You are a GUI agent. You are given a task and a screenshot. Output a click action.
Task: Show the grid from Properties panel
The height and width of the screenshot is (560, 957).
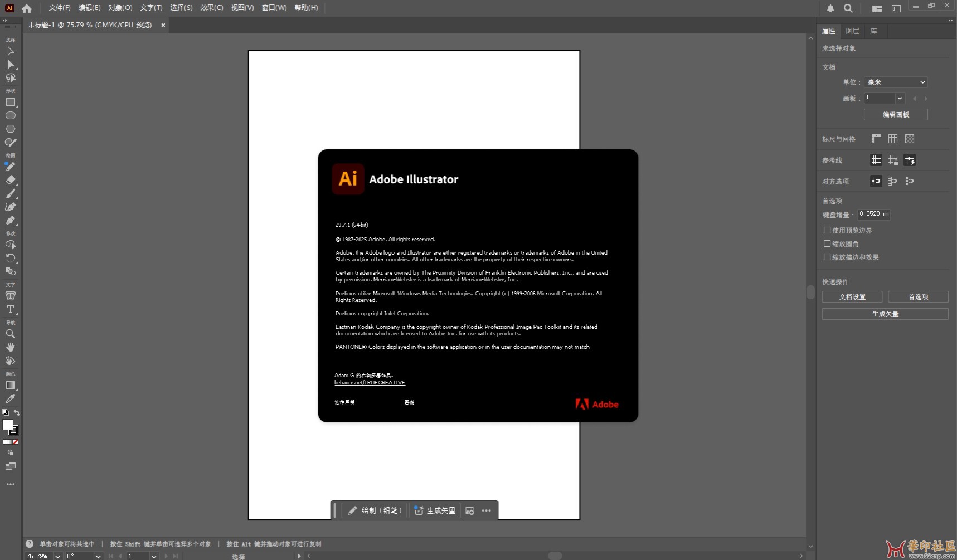tap(893, 139)
